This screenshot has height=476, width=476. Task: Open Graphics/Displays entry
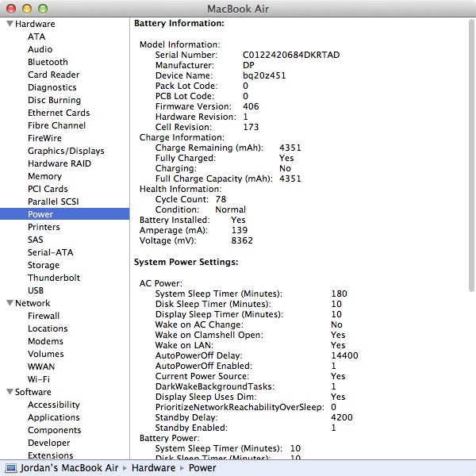[66, 151]
